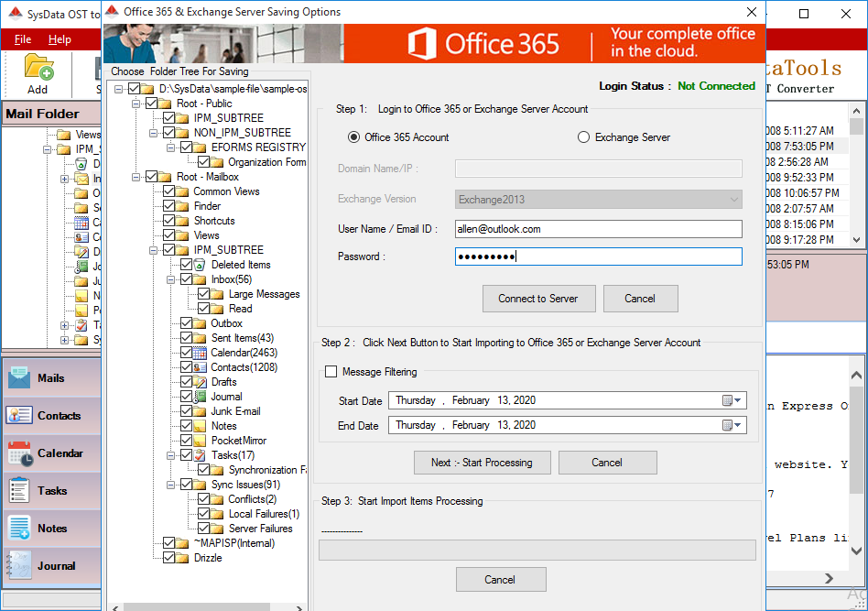The height and width of the screenshot is (611, 868).
Task: Click the Mails envelope icon in sidebar
Action: pos(19,377)
